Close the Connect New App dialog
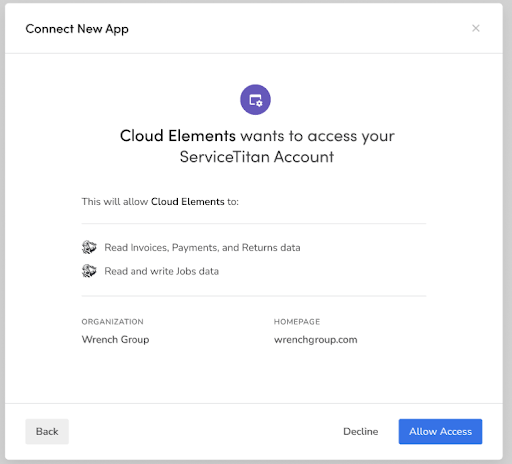This screenshot has width=512, height=464. (x=476, y=28)
